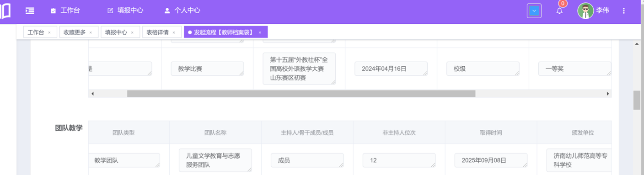This screenshot has height=175, width=644.
Task: Click the 成员 role field
Action: click(x=307, y=160)
